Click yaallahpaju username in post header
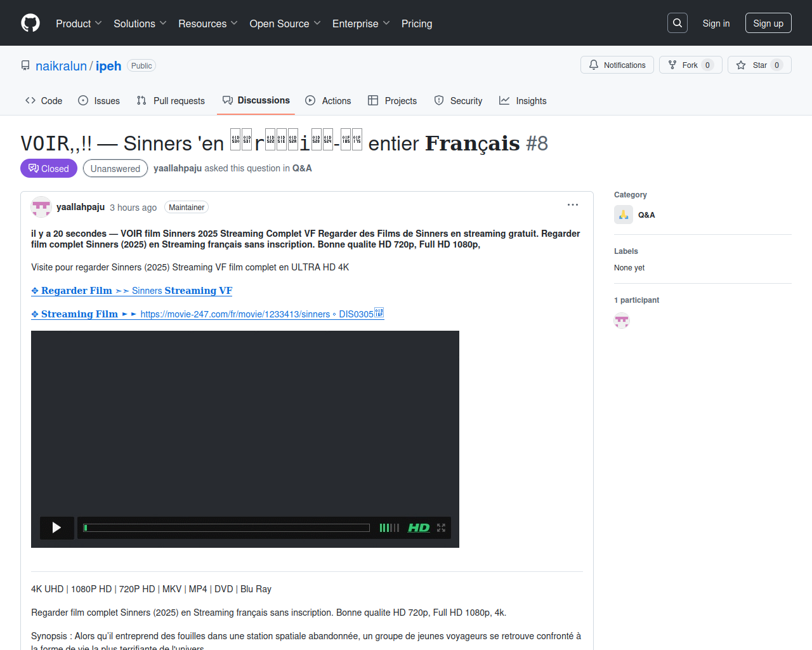Screen dimensions: 812x650 (x=81, y=207)
